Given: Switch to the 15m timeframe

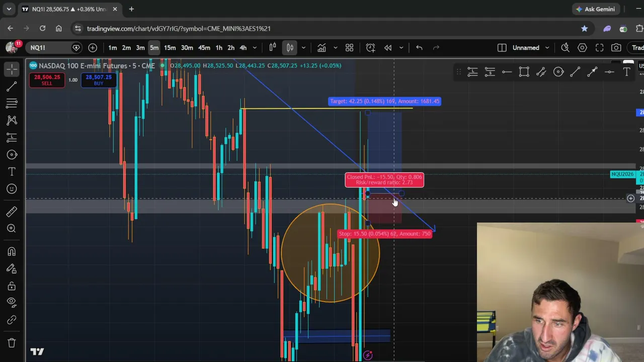Looking at the screenshot, I should pos(170,48).
